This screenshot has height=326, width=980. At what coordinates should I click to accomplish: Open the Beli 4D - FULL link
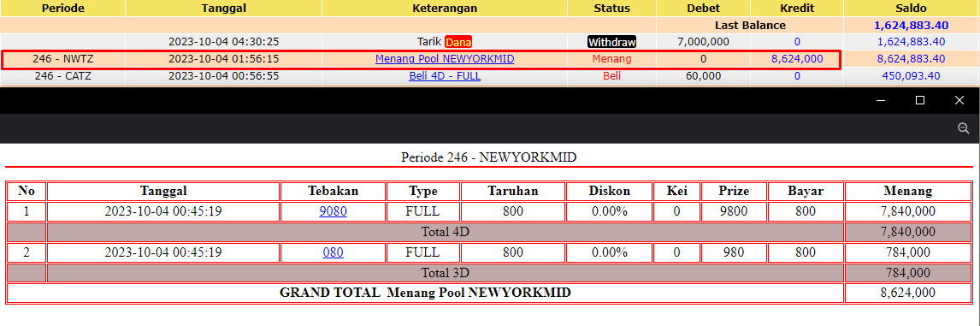click(445, 75)
